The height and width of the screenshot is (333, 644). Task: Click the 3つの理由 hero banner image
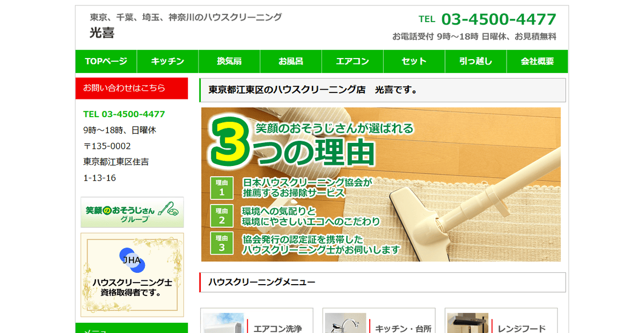381,184
